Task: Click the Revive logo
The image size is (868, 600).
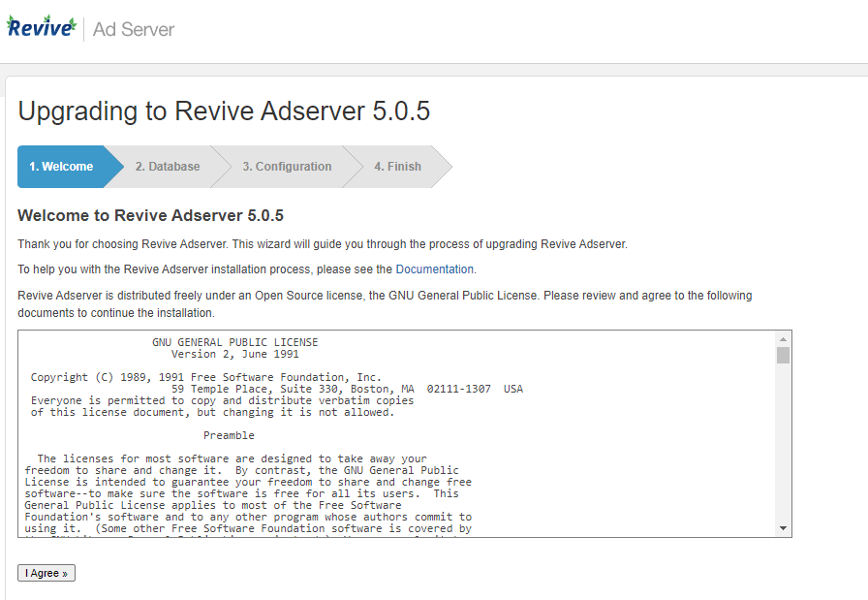Action: click(42, 27)
